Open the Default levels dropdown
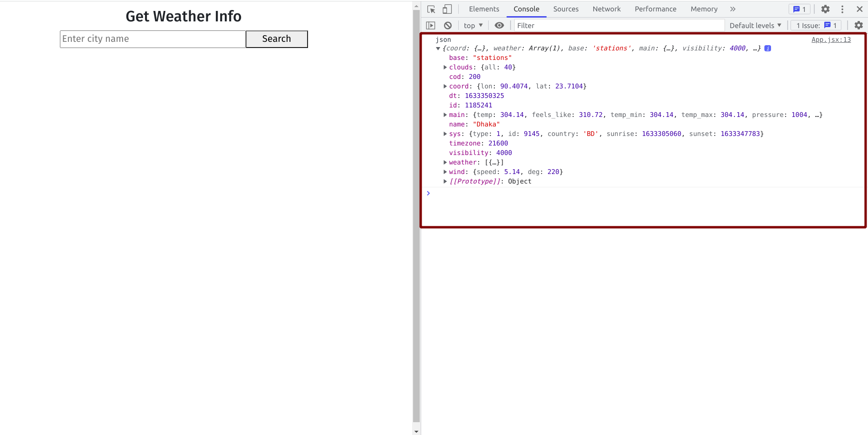868x435 pixels. (755, 25)
